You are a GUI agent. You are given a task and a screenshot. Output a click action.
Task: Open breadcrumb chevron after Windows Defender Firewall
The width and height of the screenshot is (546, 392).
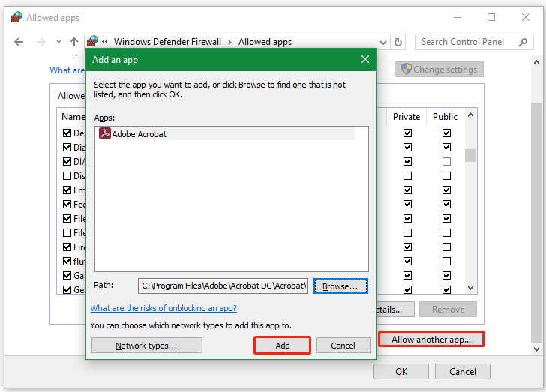click(x=229, y=43)
